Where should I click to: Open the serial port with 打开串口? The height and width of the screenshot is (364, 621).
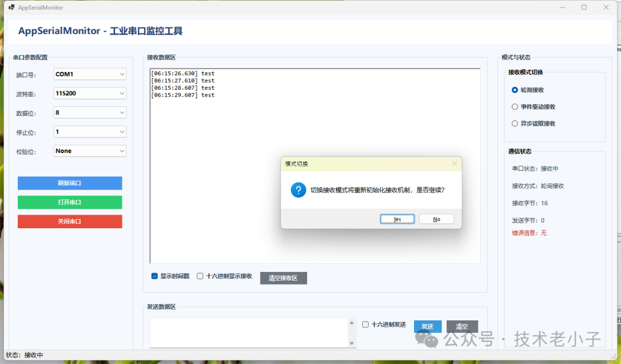tap(70, 202)
